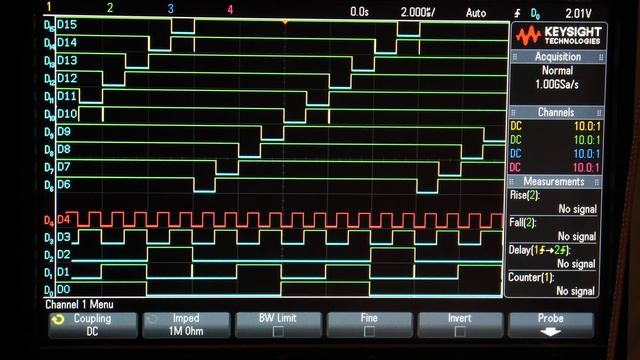
Task: Select the D13 digital channel label
Action: 67,61
